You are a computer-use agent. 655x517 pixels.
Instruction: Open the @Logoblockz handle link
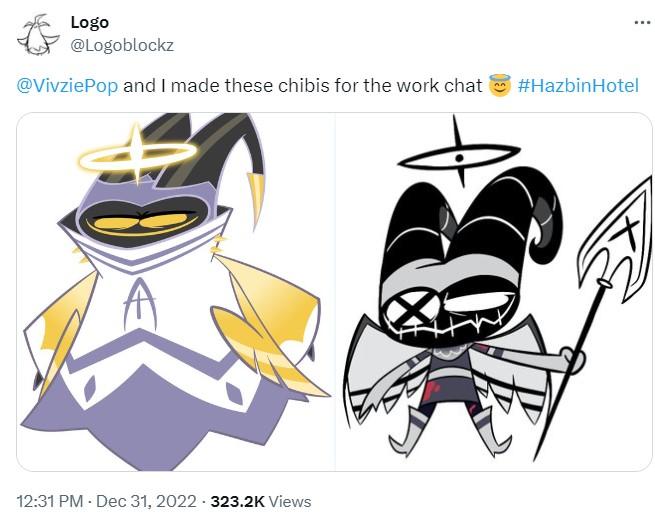click(x=119, y=43)
